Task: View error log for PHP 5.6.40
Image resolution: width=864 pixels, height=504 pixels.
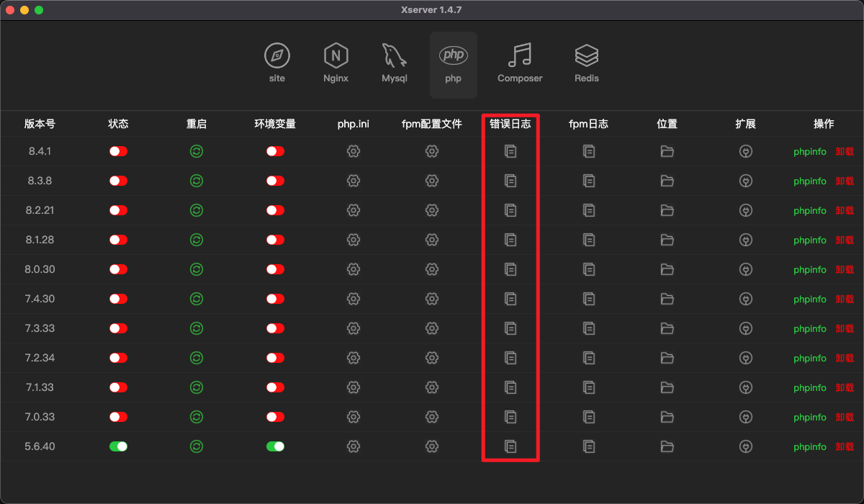Action: [x=510, y=446]
